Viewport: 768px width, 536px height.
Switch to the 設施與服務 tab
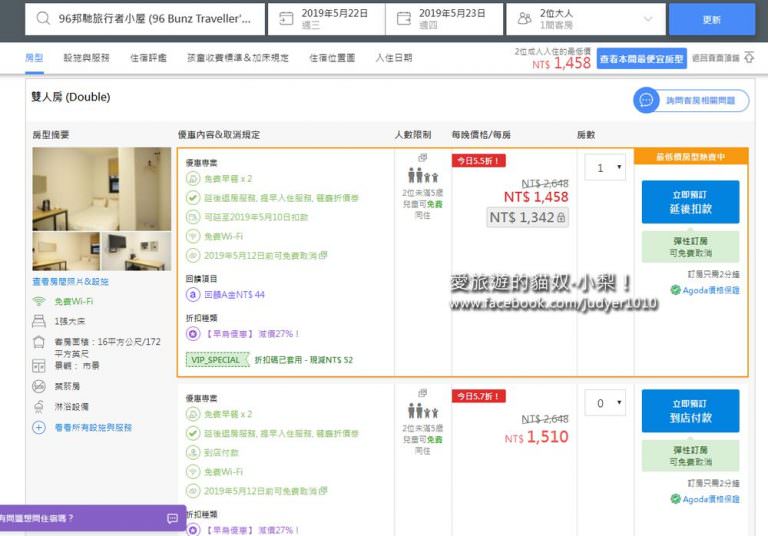click(87, 58)
